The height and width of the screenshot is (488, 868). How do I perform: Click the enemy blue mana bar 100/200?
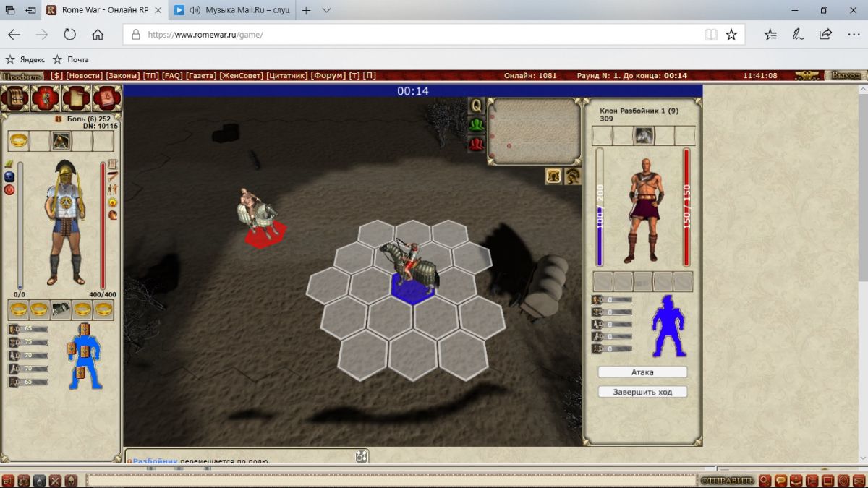click(x=600, y=207)
